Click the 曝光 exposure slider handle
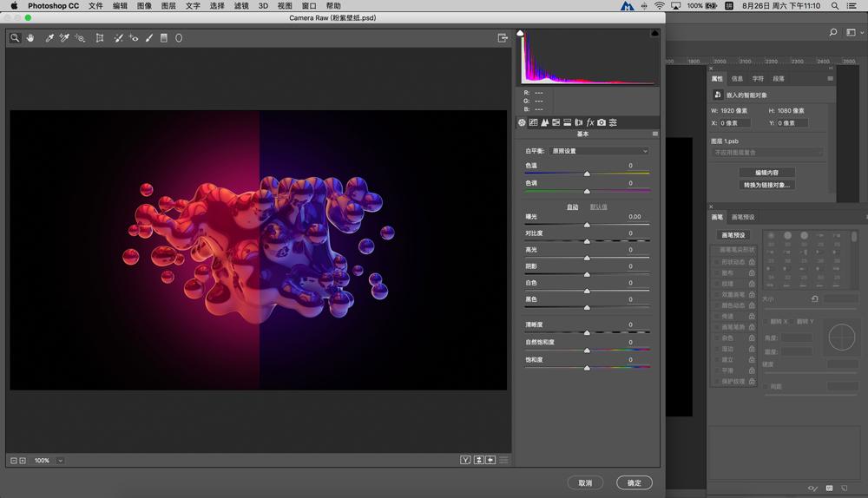Screen dimensions: 868x498 pos(587,225)
